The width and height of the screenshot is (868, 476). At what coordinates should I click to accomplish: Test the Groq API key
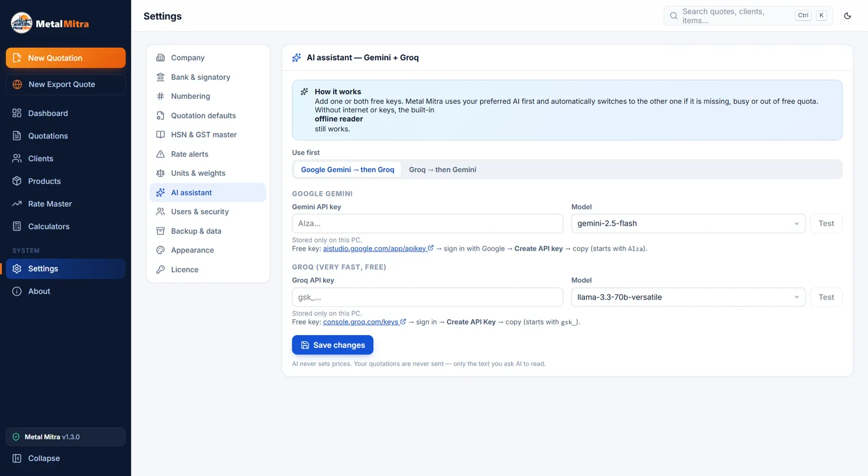point(826,297)
